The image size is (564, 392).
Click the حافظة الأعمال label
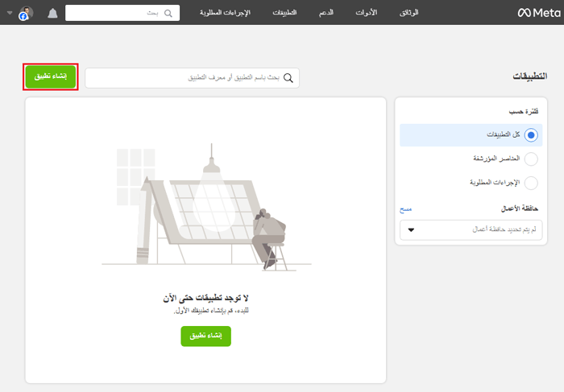(520, 208)
